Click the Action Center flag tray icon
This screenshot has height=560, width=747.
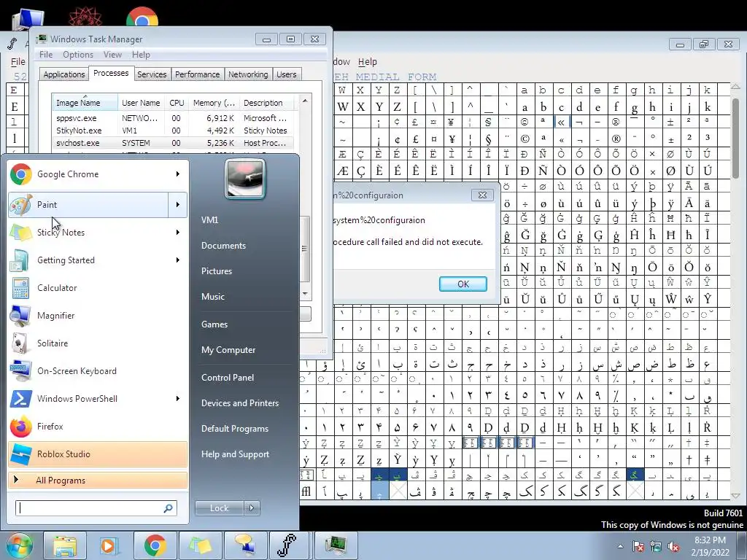(x=638, y=547)
